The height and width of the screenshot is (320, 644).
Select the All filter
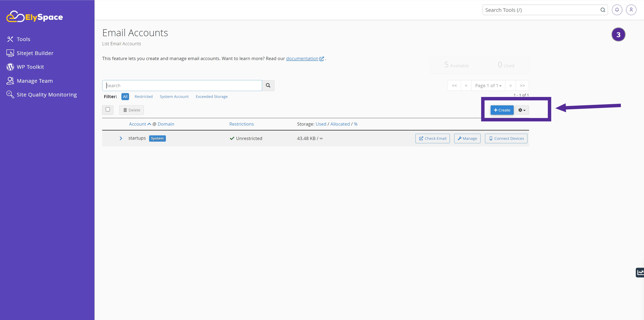click(125, 97)
